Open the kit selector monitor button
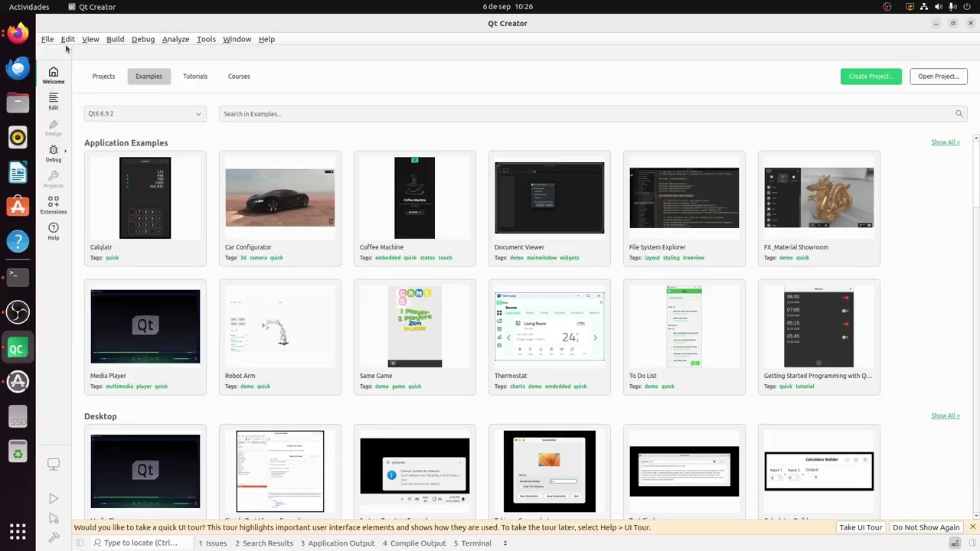This screenshot has height=551, width=980. click(x=54, y=465)
